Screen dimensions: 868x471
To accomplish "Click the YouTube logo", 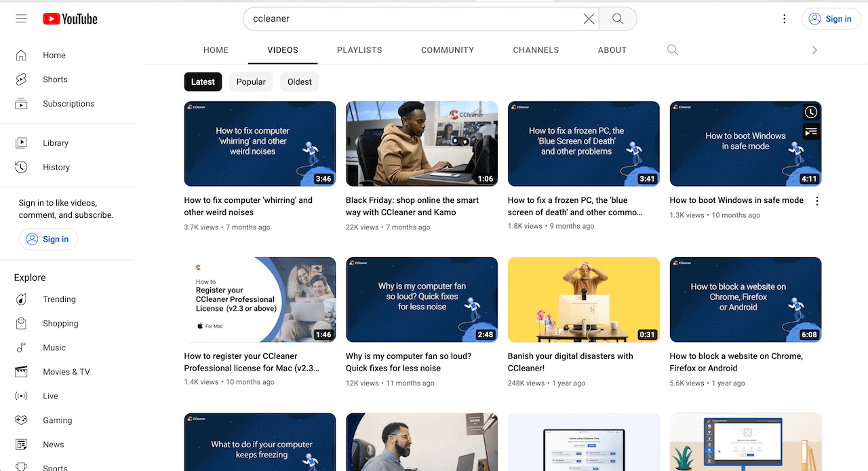I will point(71,19).
